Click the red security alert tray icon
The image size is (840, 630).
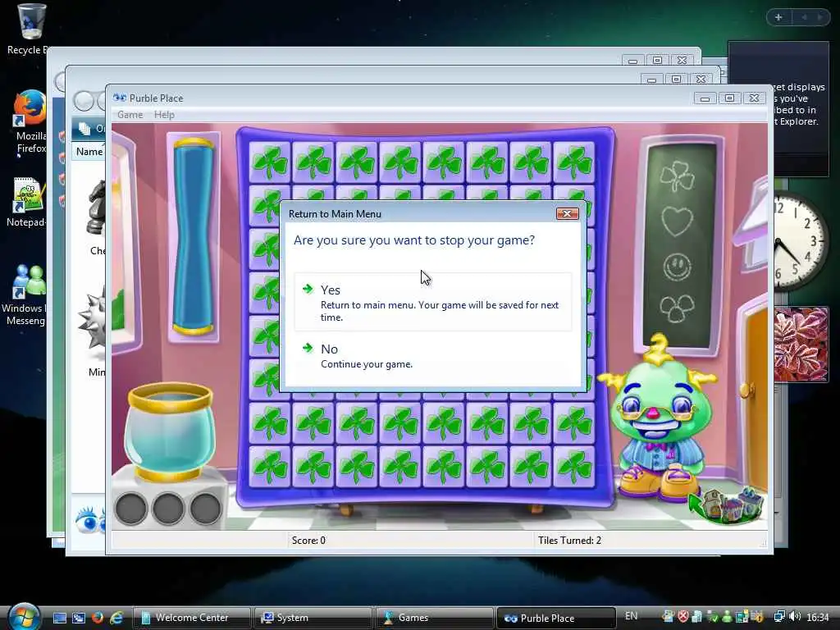(x=683, y=617)
